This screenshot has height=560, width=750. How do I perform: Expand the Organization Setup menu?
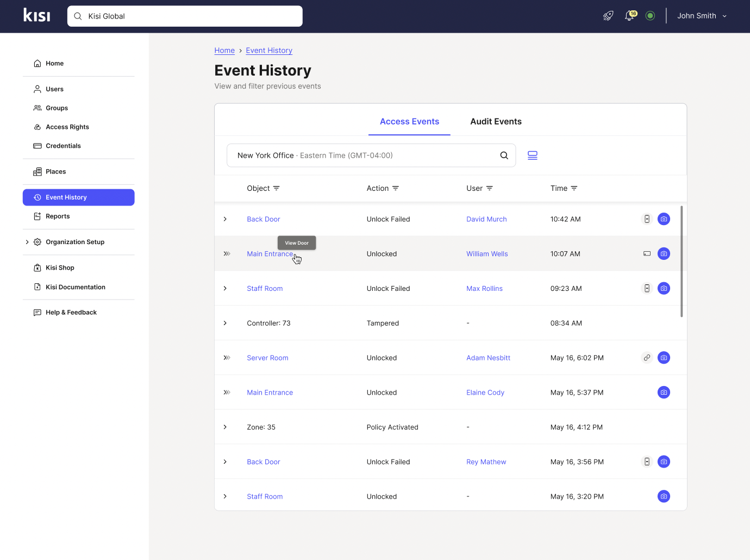(x=27, y=242)
